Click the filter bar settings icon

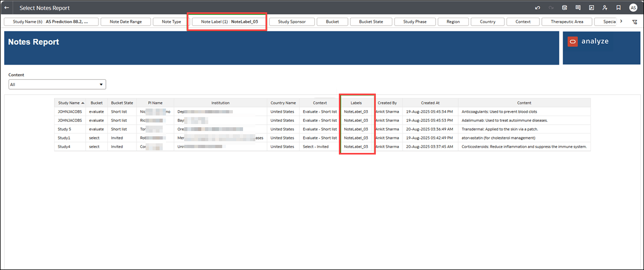pyautogui.click(x=634, y=22)
